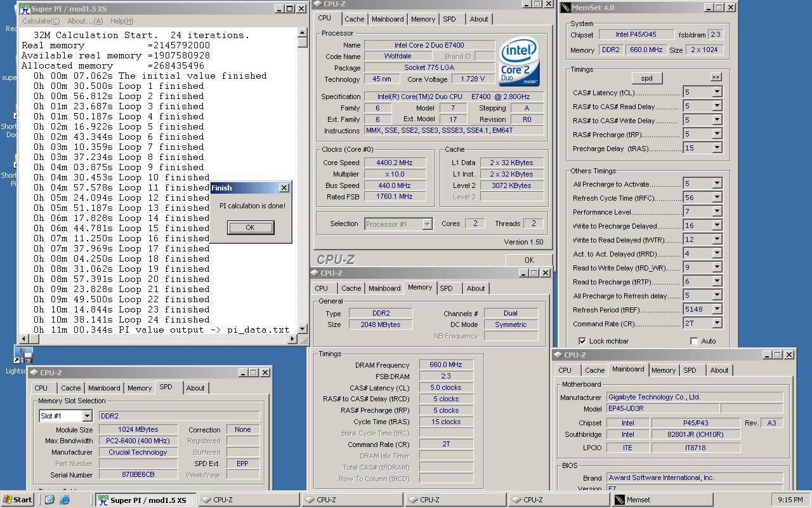Open RAS# to CAS# Write Delay dropdown
This screenshot has width=812, height=508.
pos(717,120)
